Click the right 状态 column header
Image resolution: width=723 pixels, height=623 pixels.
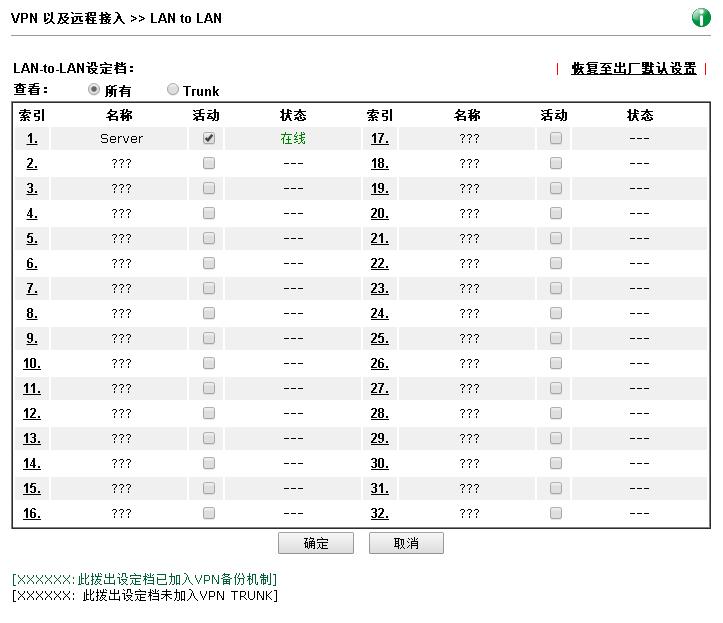[640, 115]
